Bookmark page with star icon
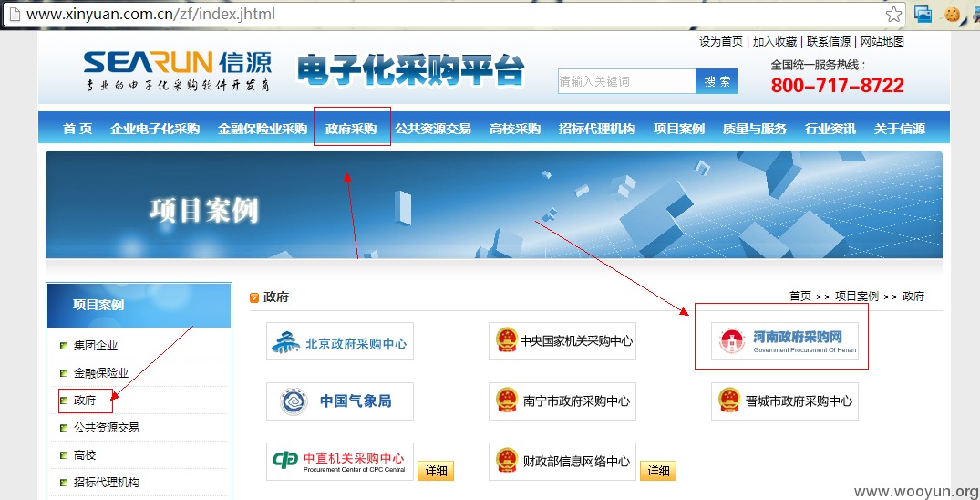The height and width of the screenshot is (500, 980). coord(893,14)
